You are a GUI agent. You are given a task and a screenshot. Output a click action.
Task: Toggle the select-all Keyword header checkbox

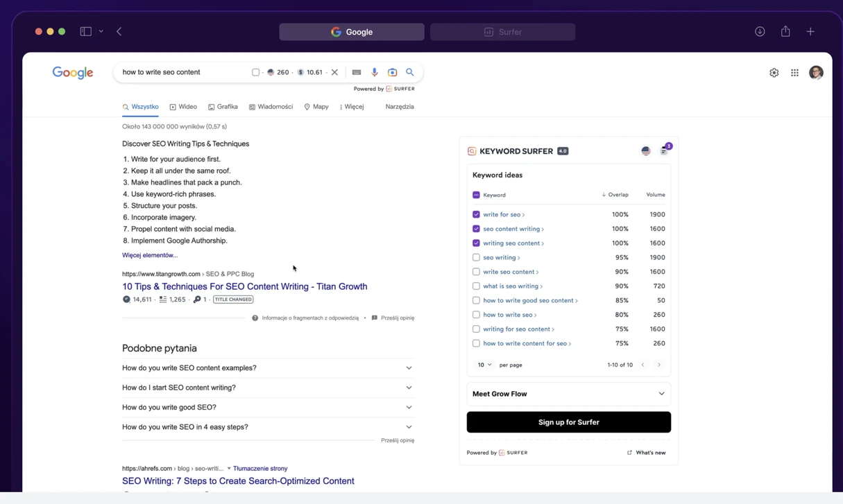click(476, 195)
